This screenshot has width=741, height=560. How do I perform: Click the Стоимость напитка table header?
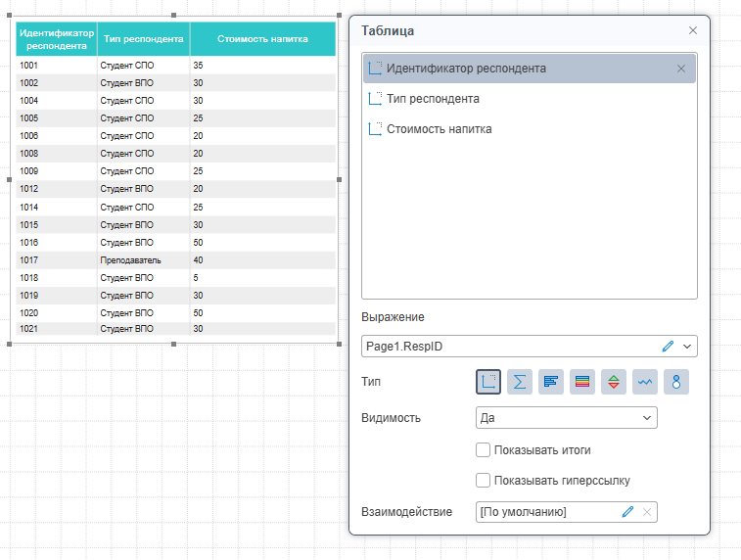(x=262, y=39)
